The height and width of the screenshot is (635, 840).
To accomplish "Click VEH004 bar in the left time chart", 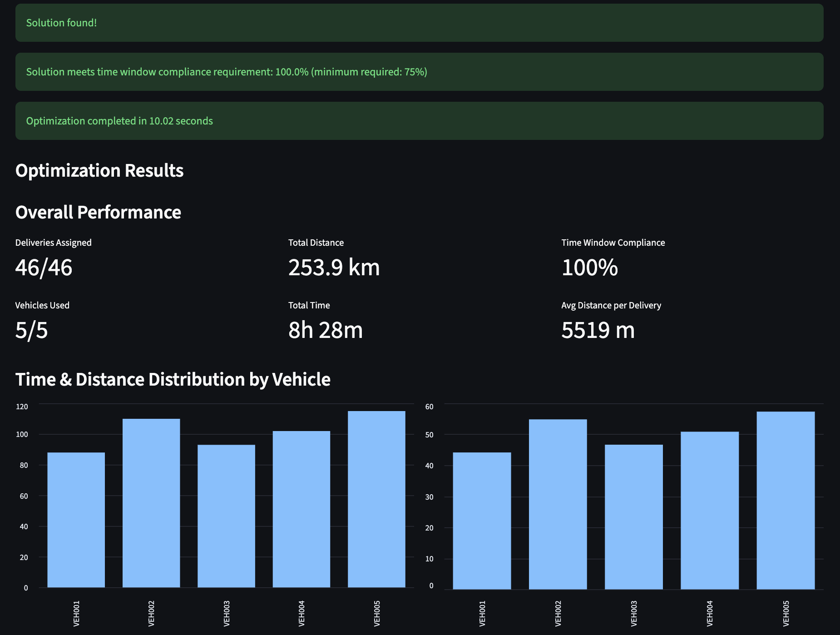I will click(x=301, y=509).
